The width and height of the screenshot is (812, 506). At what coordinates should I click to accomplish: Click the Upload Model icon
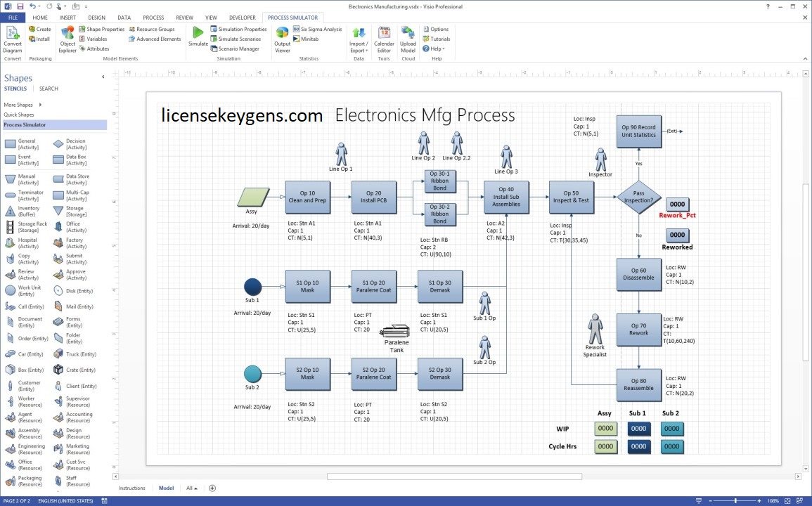tap(408, 39)
